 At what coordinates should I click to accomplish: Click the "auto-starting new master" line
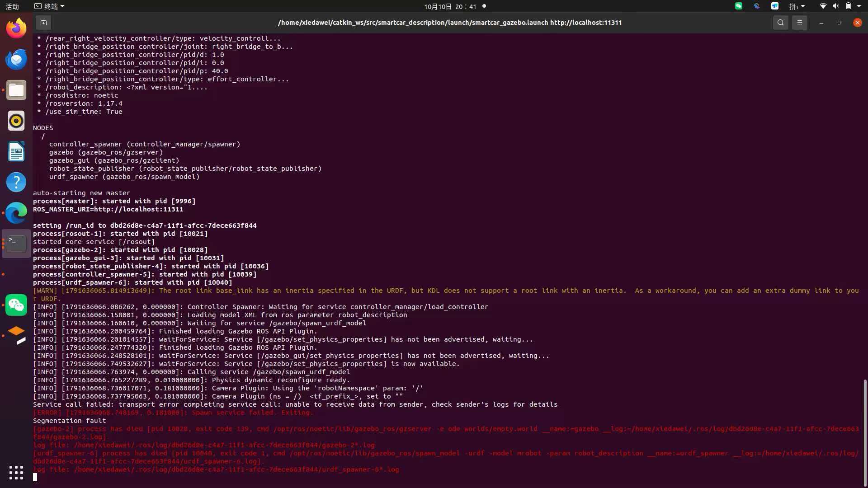point(81,193)
